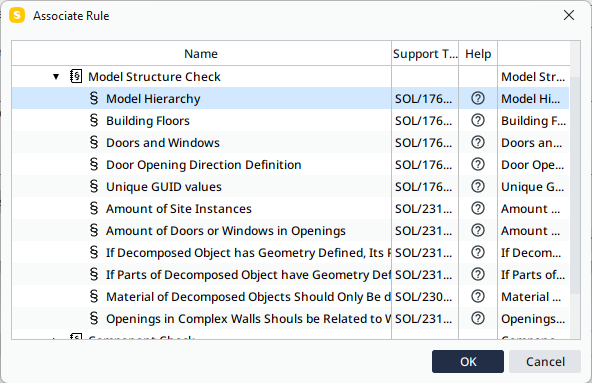
Task: Click the section icon beside Model Hierarchy
Action: point(94,98)
